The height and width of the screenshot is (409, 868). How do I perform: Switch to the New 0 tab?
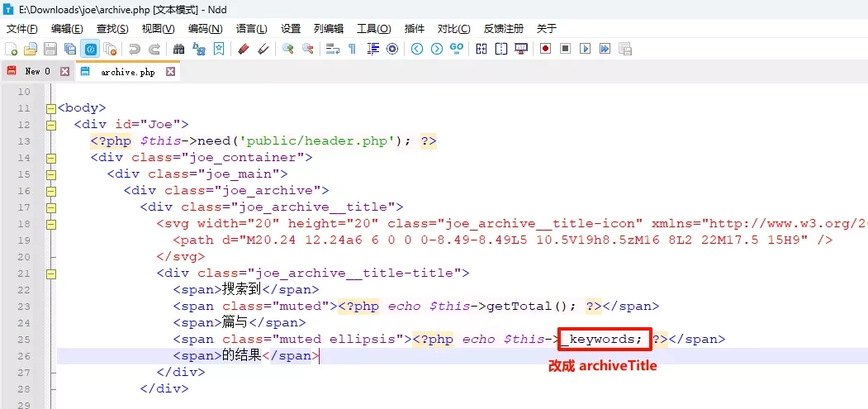pyautogui.click(x=36, y=72)
